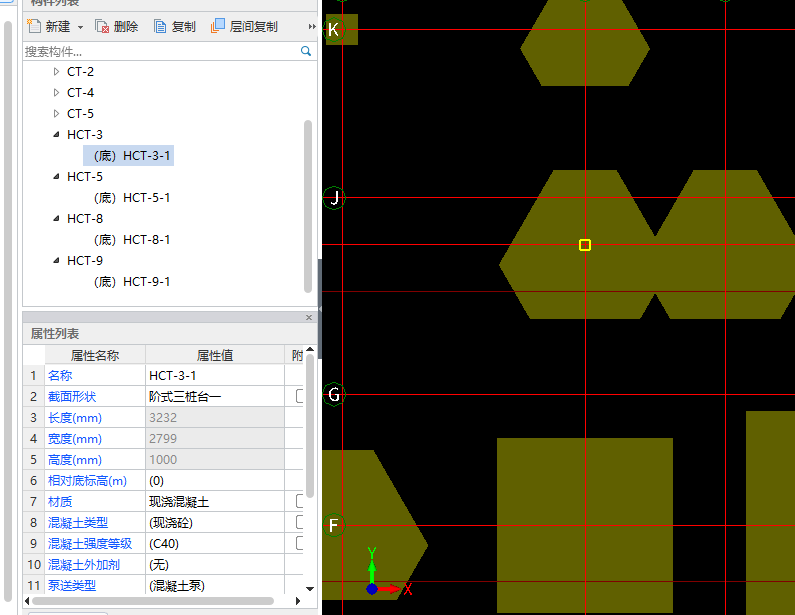
Task: Click the 高度(mm) property name
Action: (75, 460)
